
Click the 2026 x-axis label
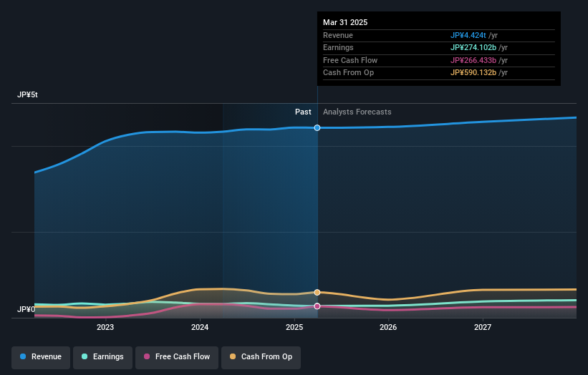[x=388, y=327]
